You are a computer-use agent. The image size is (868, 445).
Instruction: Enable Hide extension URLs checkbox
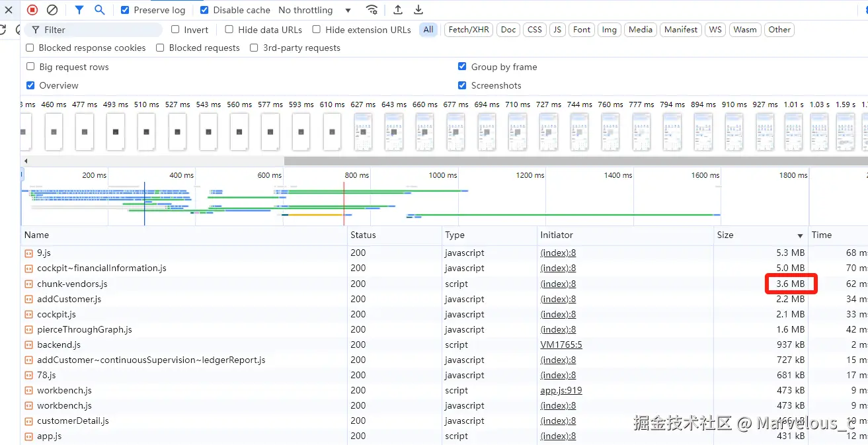pos(316,29)
